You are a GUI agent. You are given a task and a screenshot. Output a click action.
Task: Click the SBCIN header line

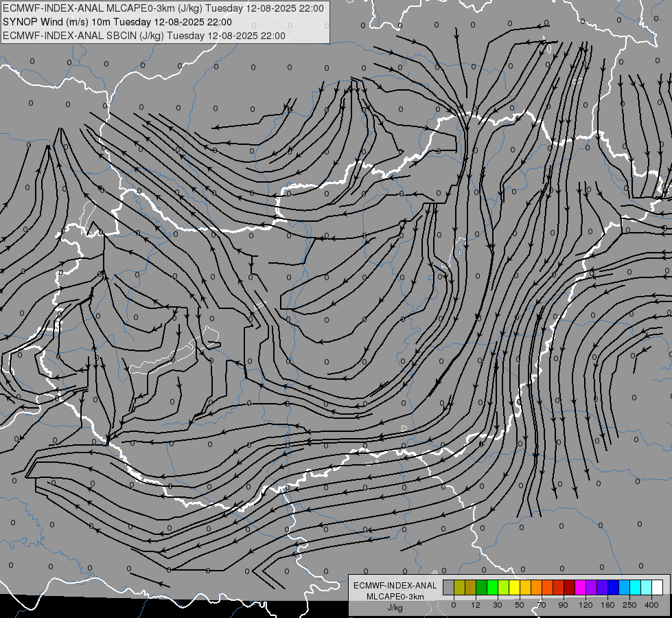point(144,36)
